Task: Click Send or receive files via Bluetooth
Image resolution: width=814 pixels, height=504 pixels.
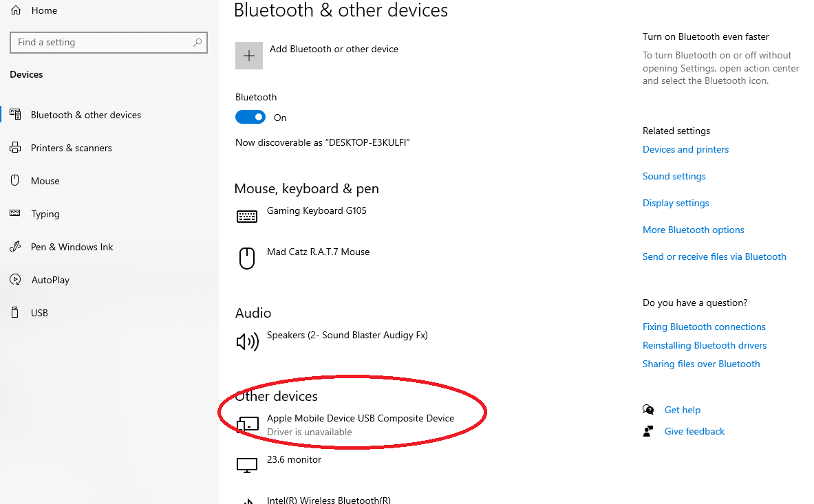Action: [714, 256]
